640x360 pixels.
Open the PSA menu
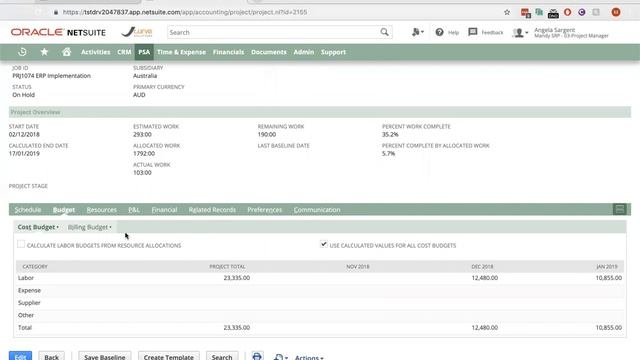pyautogui.click(x=144, y=52)
